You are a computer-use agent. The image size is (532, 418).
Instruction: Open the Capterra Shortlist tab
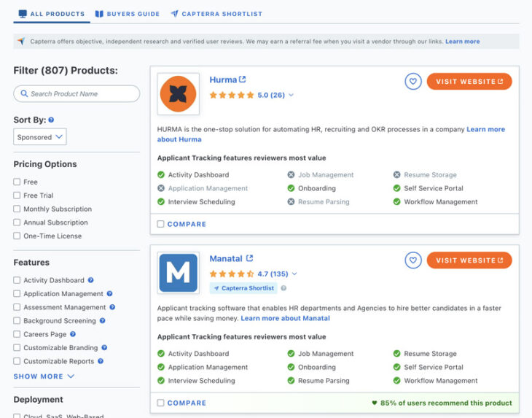click(216, 14)
